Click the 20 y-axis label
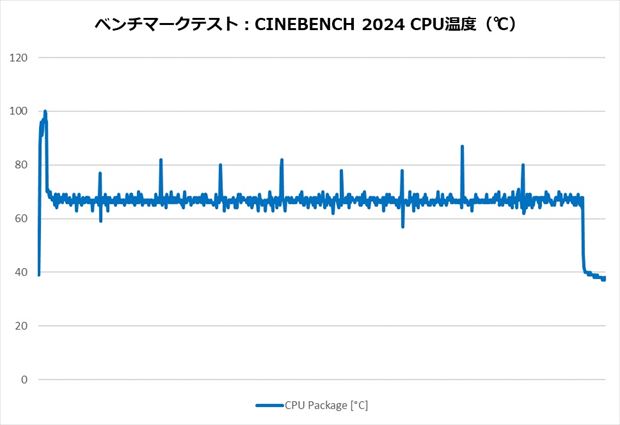This screenshot has width=620, height=425. (21, 326)
